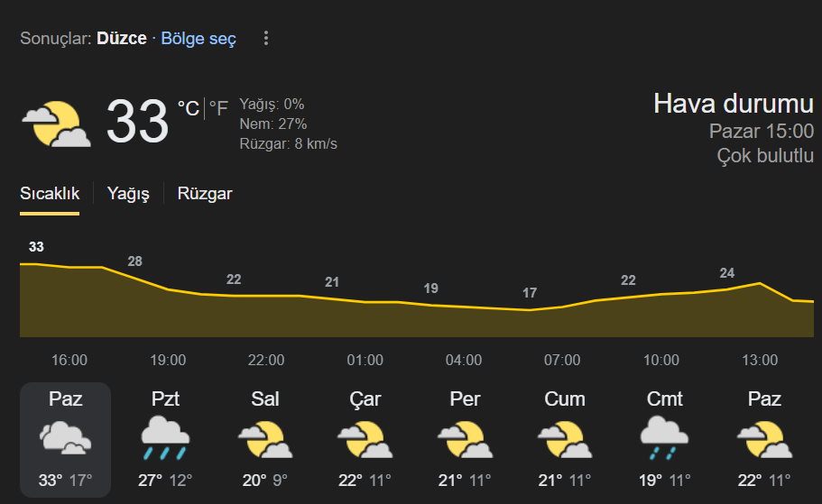Screen dimensions: 822x504
Task: Select Thursday (Per) forecast icon
Action: click(465, 439)
